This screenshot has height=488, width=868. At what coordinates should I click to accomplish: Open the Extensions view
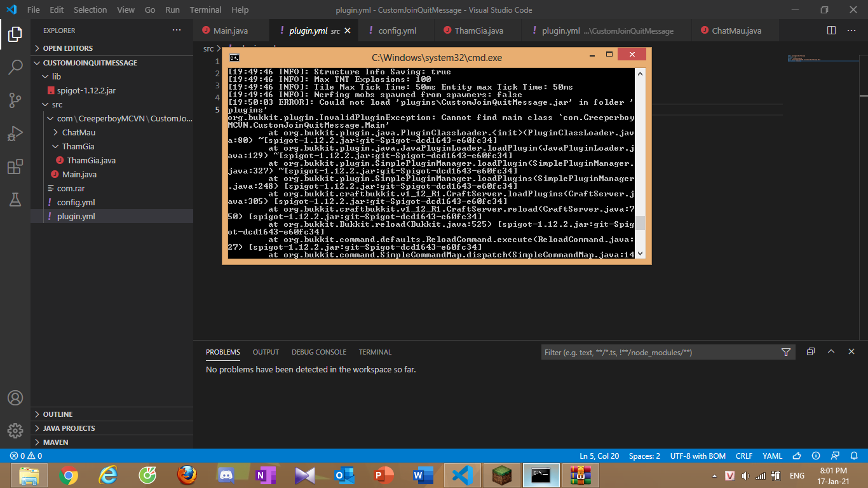15,167
